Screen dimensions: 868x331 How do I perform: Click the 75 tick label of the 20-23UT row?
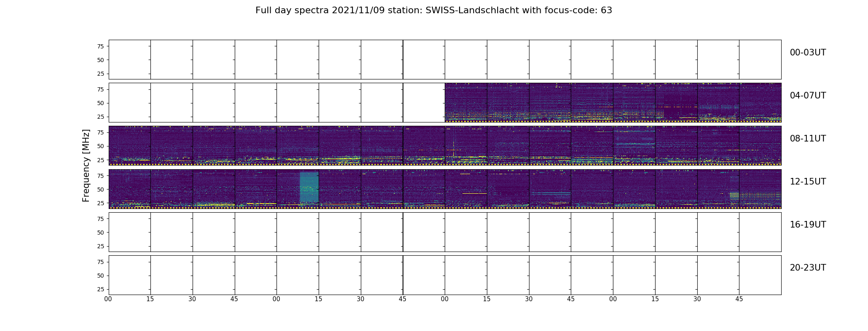[100, 262]
